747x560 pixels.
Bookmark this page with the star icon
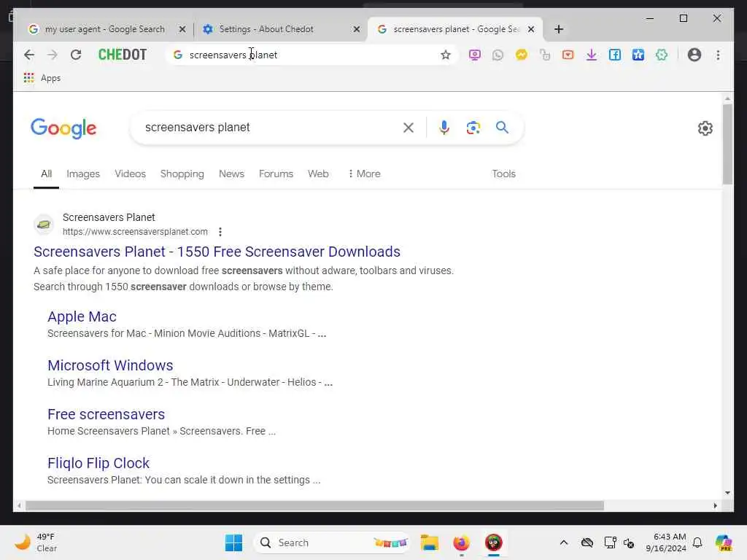tap(446, 55)
